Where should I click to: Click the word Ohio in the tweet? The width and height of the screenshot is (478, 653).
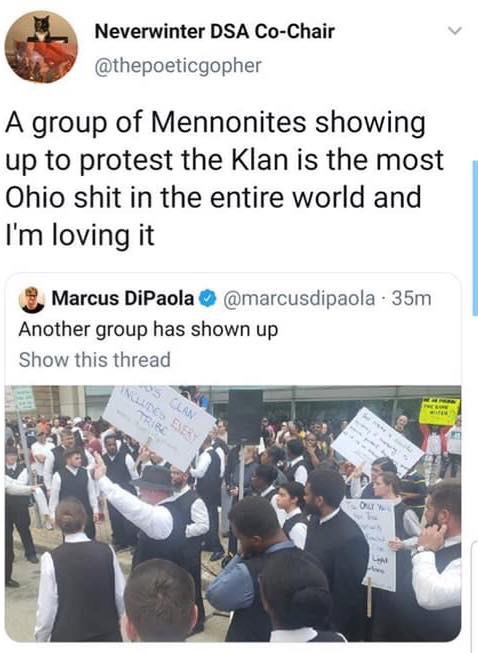click(x=35, y=197)
